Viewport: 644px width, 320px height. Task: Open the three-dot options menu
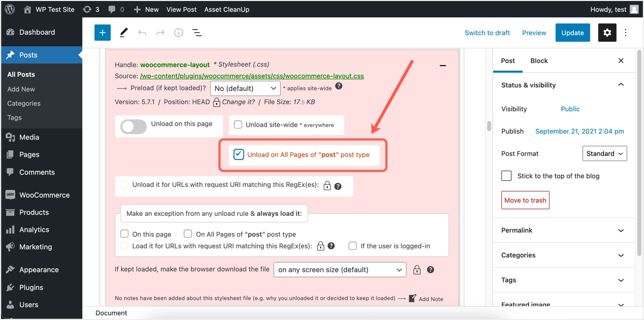(626, 33)
